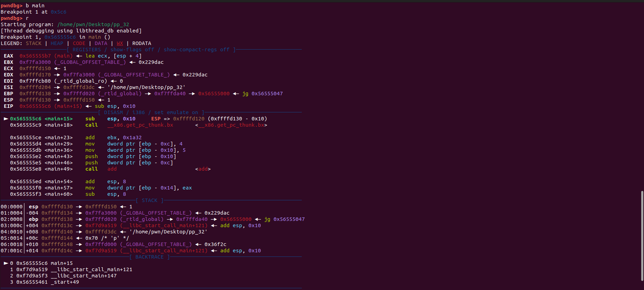Click value 0x36f2c in stack row 06:0018

point(215,244)
